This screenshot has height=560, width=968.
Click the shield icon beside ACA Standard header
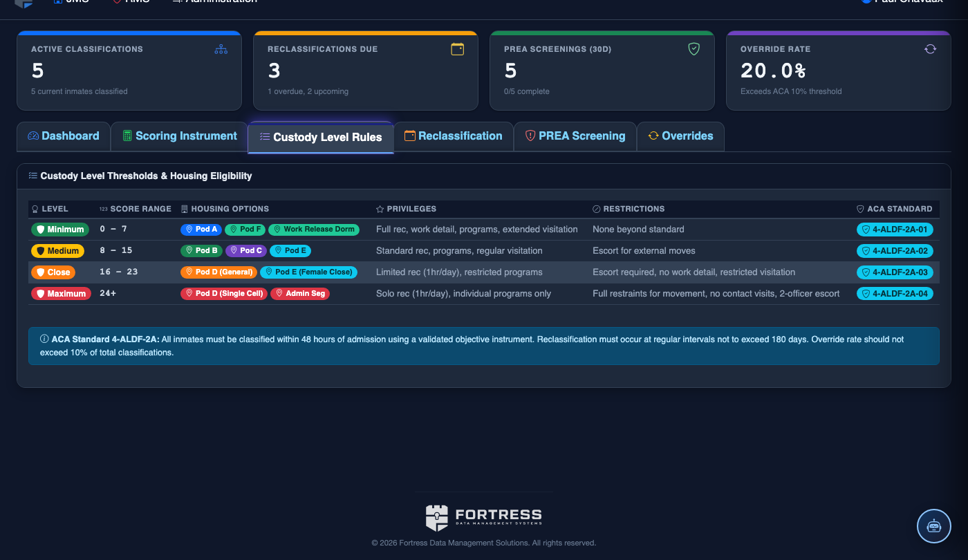coord(860,209)
